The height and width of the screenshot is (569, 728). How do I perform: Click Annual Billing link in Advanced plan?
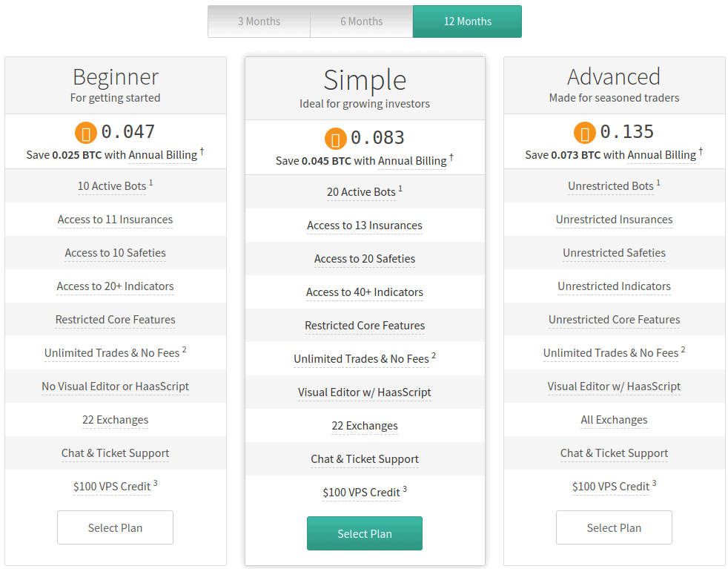click(661, 155)
